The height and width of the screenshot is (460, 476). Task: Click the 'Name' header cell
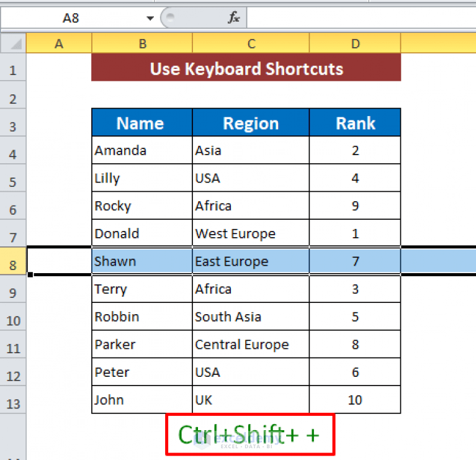click(141, 122)
